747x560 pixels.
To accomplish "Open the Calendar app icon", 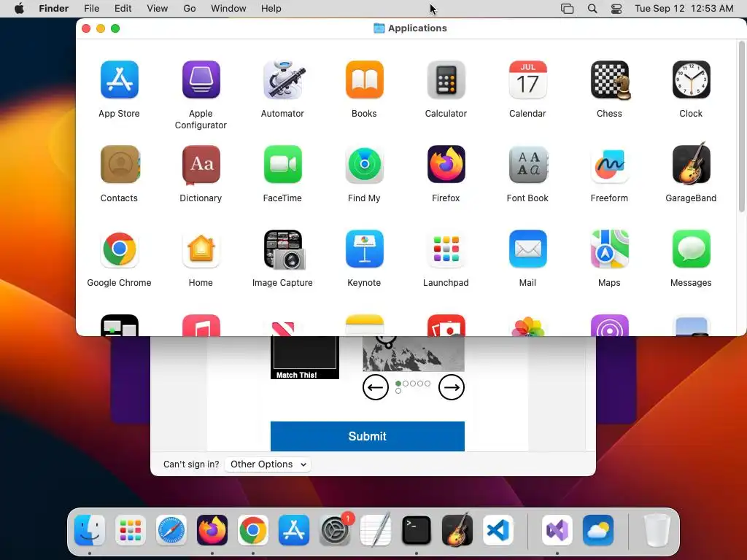I will pyautogui.click(x=527, y=79).
